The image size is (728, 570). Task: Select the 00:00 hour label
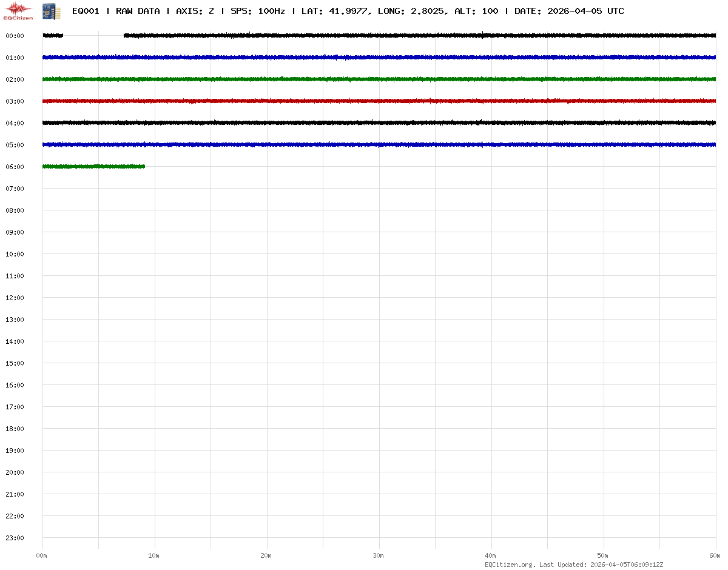[15, 36]
